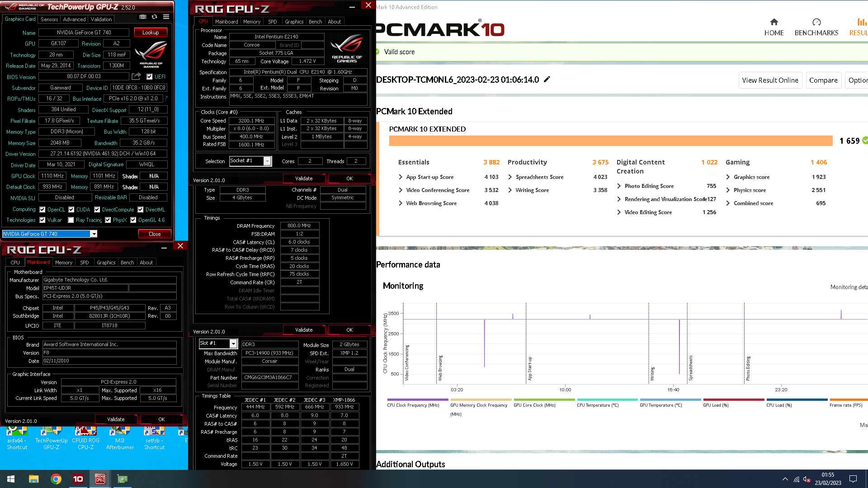Open About tab in top CPU-Z window

(335, 22)
